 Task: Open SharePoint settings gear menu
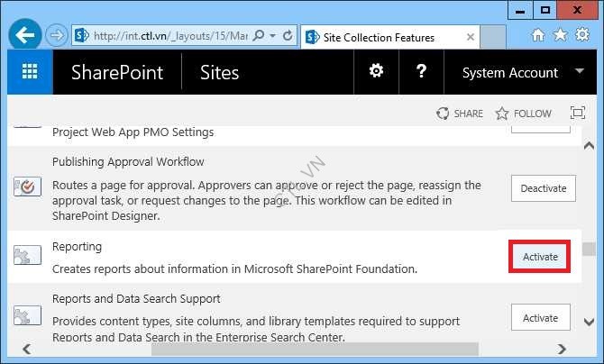pyautogui.click(x=376, y=72)
